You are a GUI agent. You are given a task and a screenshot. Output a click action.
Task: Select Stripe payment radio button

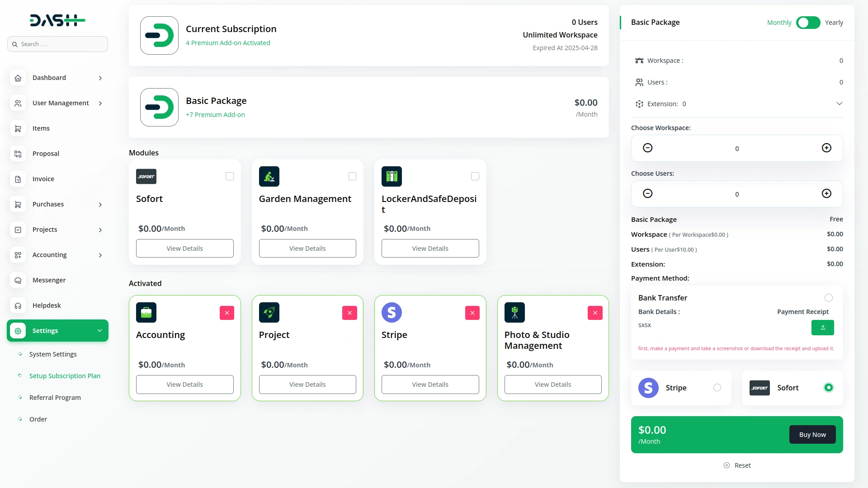click(717, 388)
